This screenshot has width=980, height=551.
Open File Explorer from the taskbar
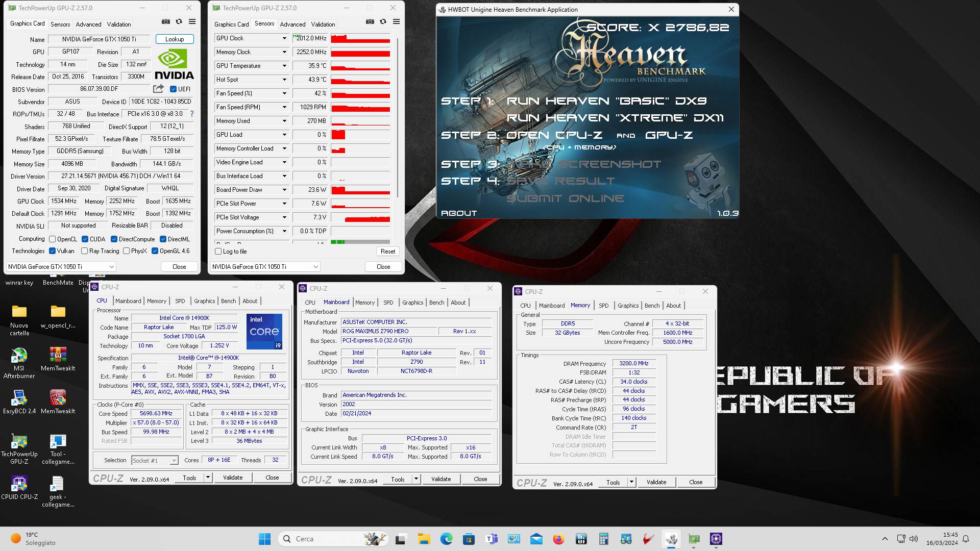[x=424, y=539]
